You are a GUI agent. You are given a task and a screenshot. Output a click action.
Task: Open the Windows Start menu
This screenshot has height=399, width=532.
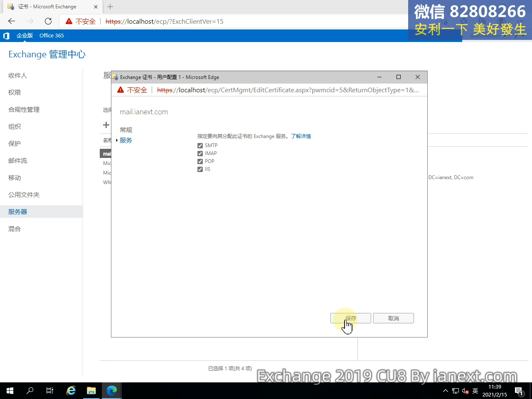[10, 391]
